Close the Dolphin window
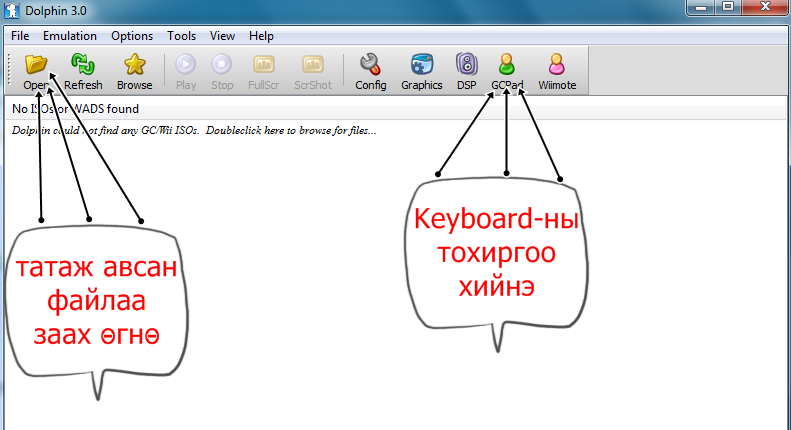791x430 pixels. [x=765, y=8]
